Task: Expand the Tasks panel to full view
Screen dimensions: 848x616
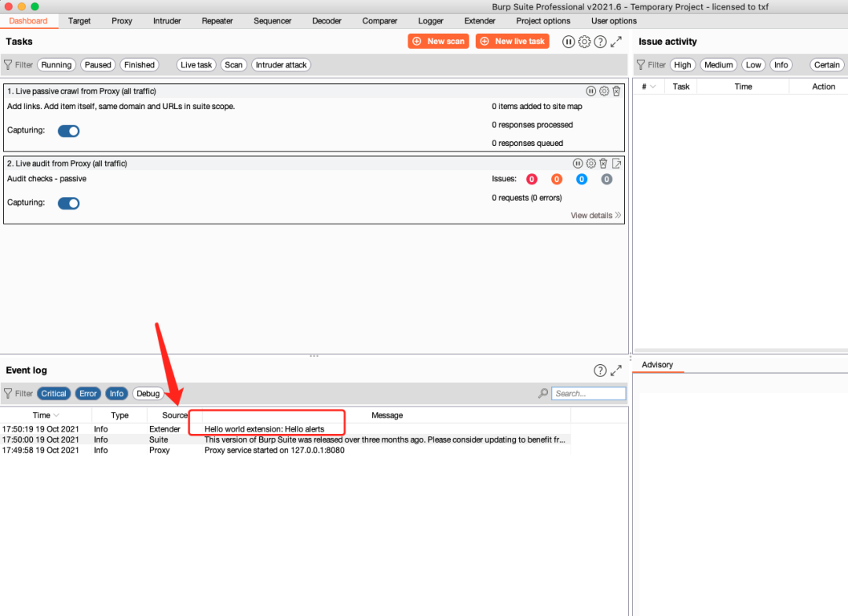Action: pos(616,42)
